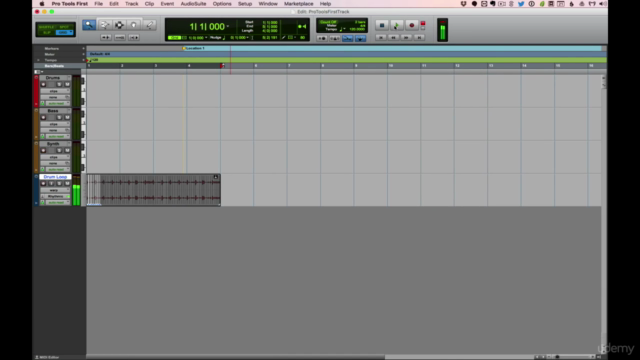Open the Drum Loop elastic audio Rhythmic selector
The width and height of the screenshot is (640, 360).
click(56, 196)
